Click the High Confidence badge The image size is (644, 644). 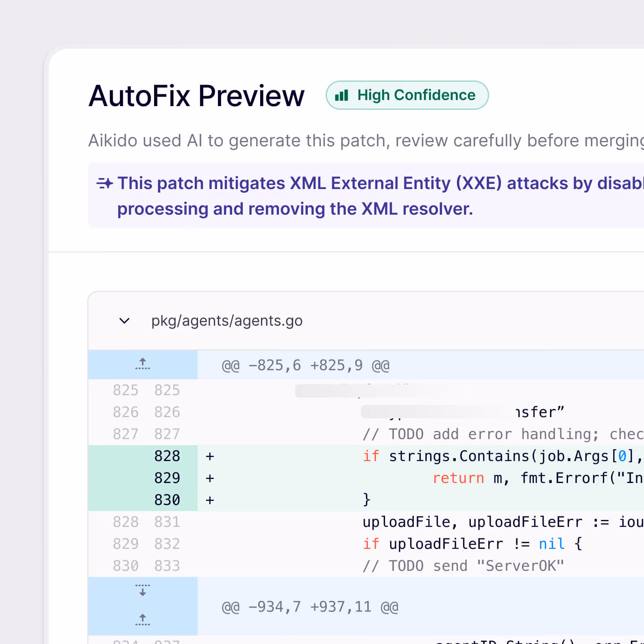click(x=407, y=95)
